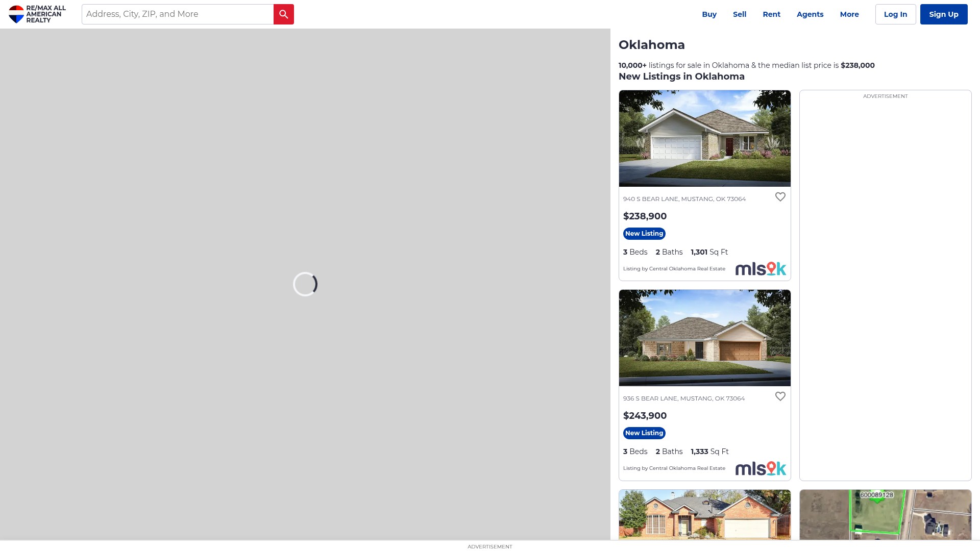Click the red search magnifier button
Screen dimensions: 980x551
coord(283,14)
